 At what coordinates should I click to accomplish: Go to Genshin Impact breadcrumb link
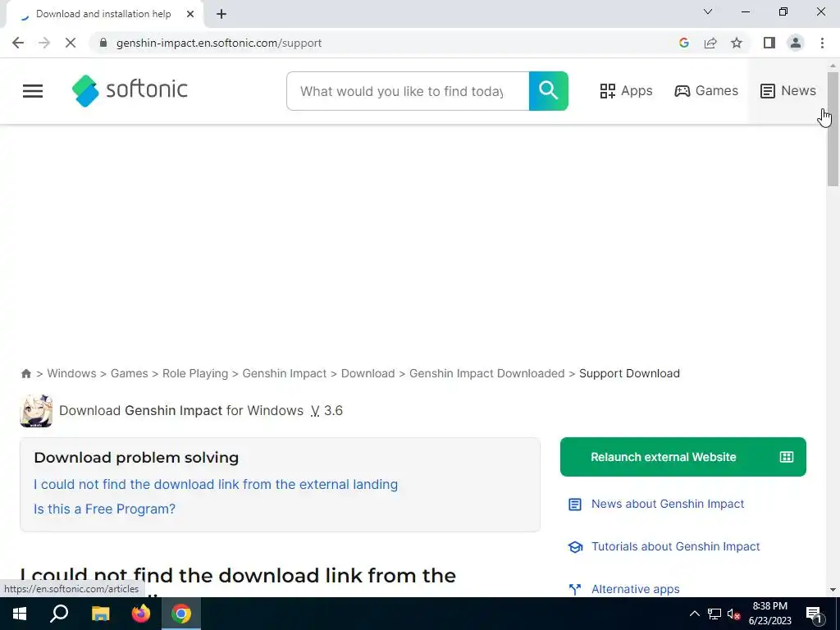tap(285, 373)
